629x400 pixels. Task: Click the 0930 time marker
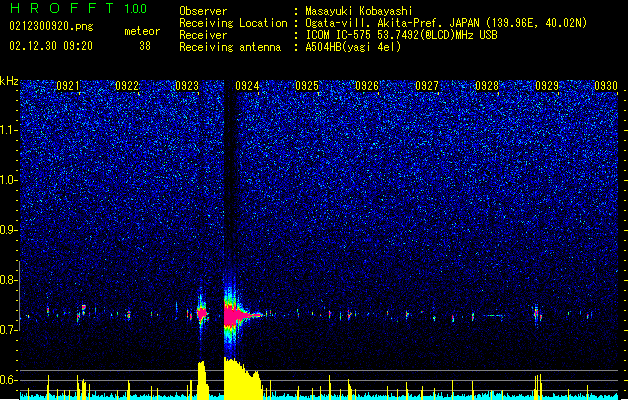click(x=606, y=86)
